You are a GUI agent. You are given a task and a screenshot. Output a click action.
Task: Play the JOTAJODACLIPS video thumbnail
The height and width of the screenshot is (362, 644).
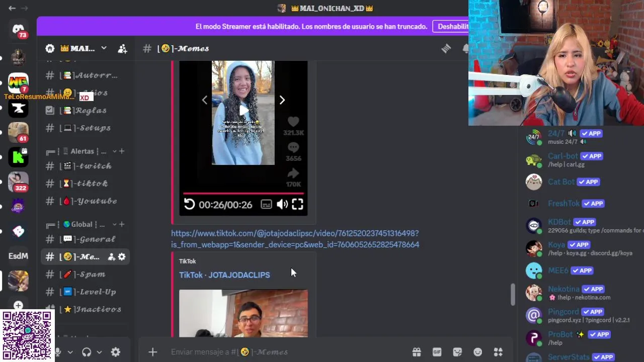244,313
